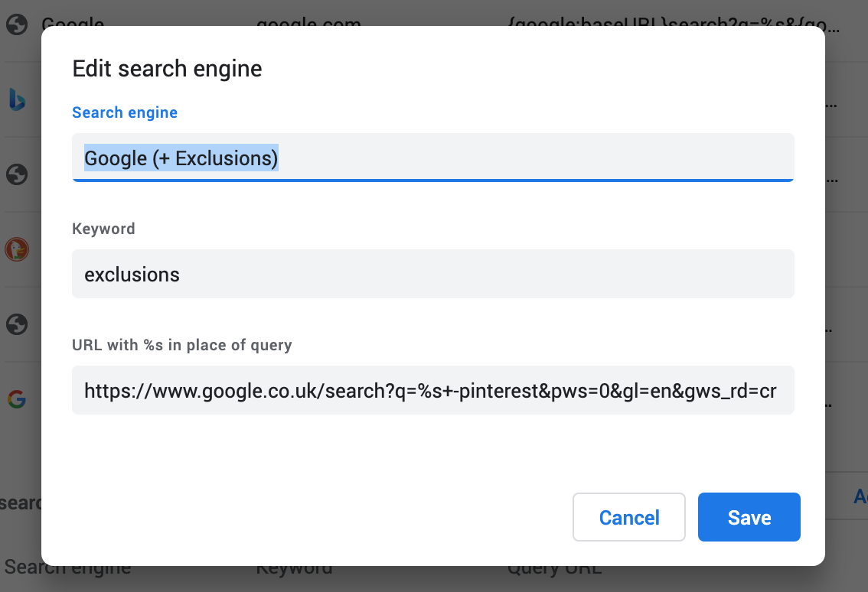
Task: Click the URL with %s query field
Action: pyautogui.click(x=433, y=390)
